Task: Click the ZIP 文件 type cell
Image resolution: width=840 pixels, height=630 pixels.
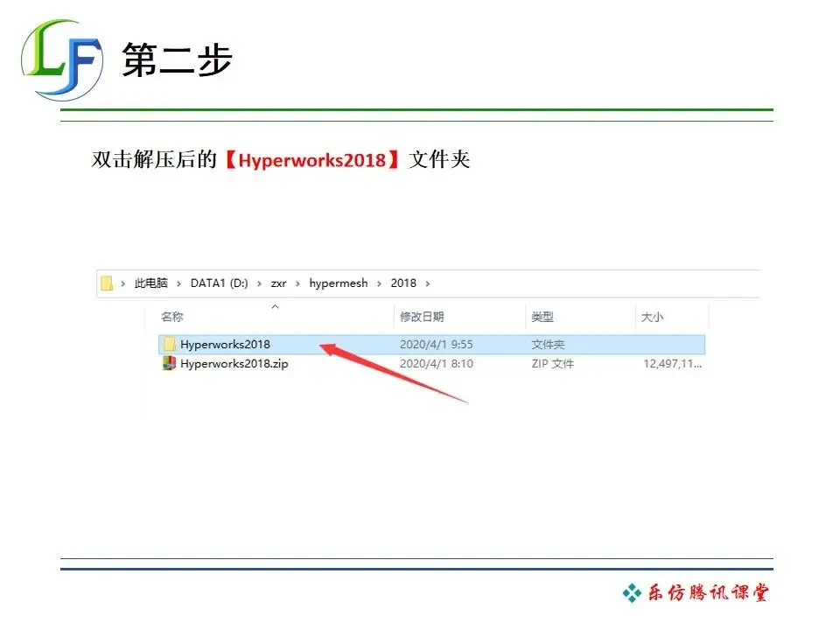Action: (552, 364)
